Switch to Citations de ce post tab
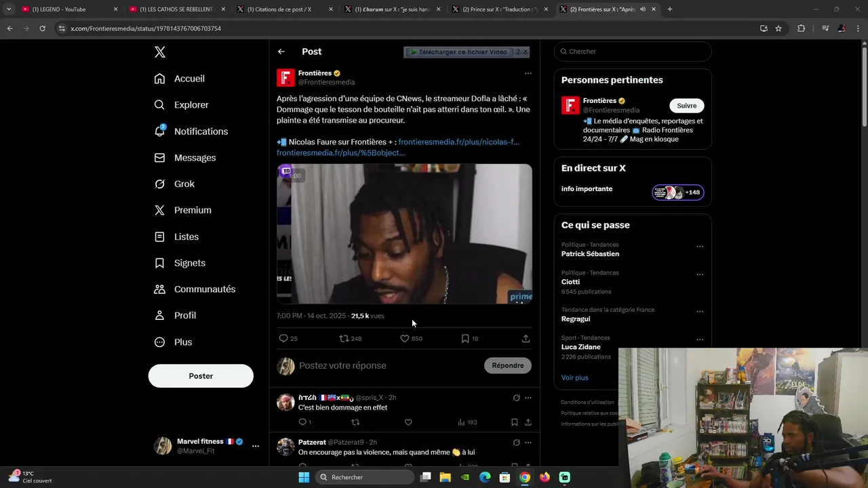 (x=283, y=9)
